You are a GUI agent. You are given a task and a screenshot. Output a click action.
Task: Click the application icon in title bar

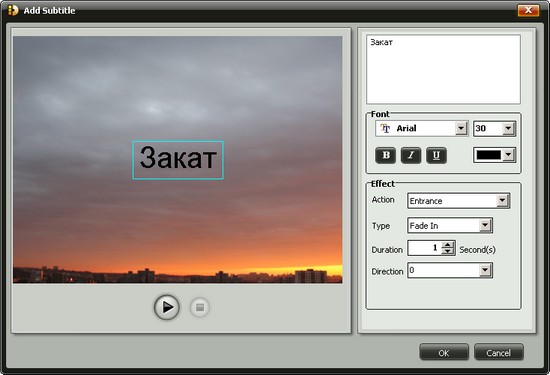pyautogui.click(x=13, y=10)
